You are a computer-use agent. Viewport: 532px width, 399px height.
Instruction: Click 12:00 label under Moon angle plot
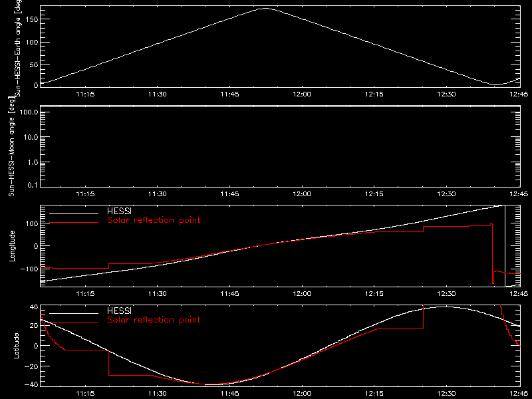(302, 194)
